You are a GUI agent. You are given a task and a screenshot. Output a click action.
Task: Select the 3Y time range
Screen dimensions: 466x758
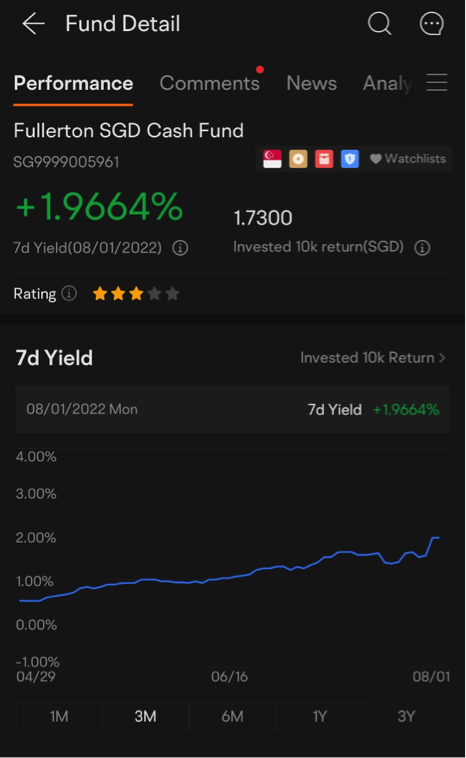pyautogui.click(x=406, y=716)
